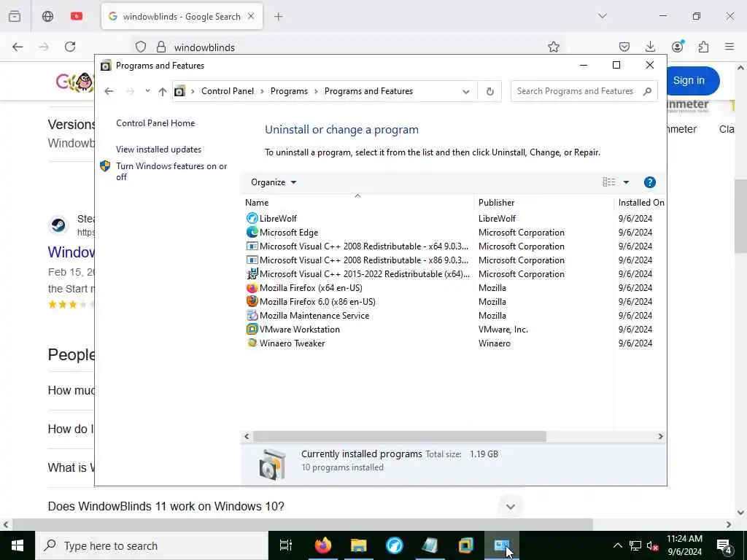Reload the Firefox browser page
The image size is (747, 560).
pos(70,47)
